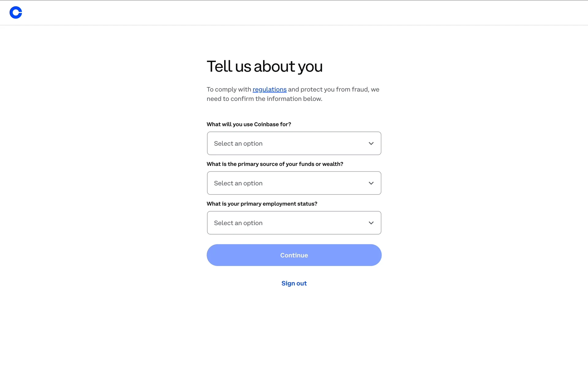Click the "need to confirm the information below" text
588x368 pixels.
(264, 99)
